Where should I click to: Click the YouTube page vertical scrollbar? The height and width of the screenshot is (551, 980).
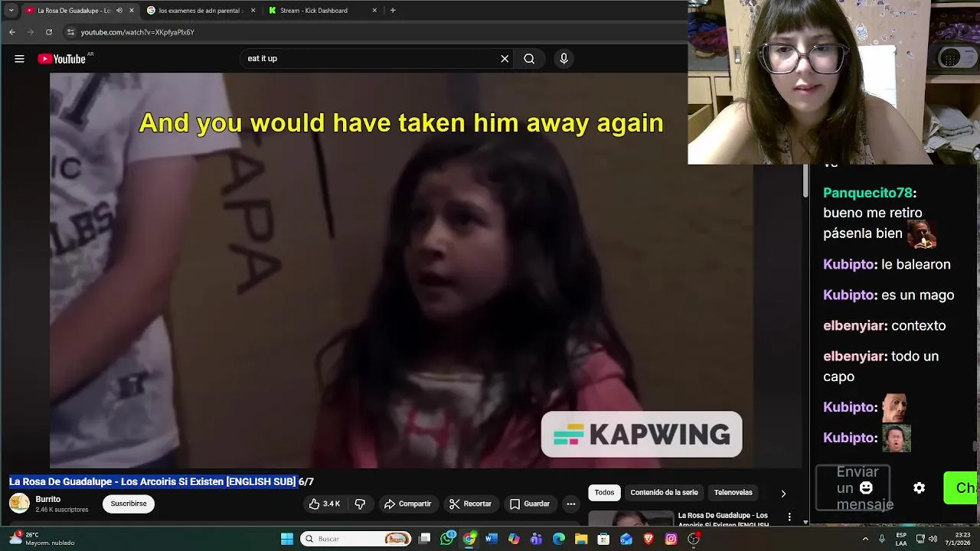point(805,181)
